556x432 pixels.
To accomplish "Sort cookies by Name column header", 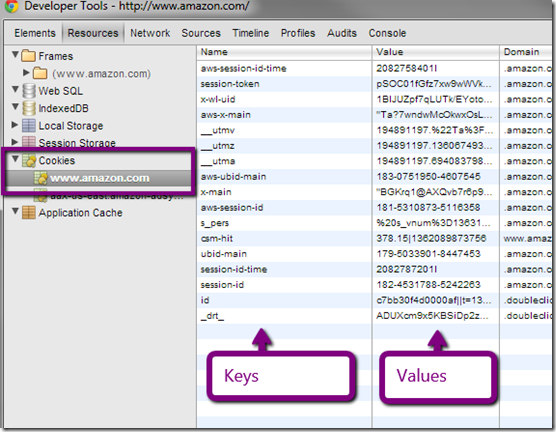I will point(284,52).
